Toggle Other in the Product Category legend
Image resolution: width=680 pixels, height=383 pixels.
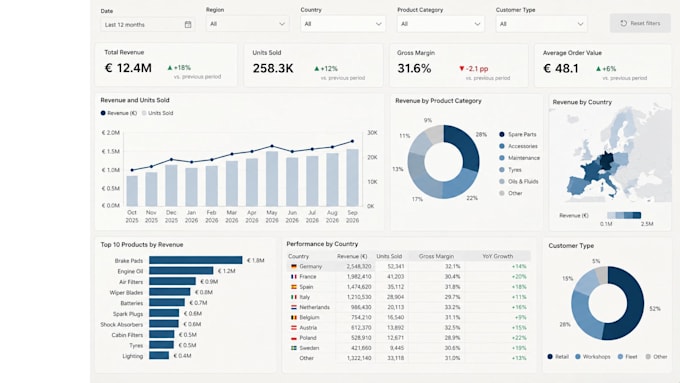511,193
